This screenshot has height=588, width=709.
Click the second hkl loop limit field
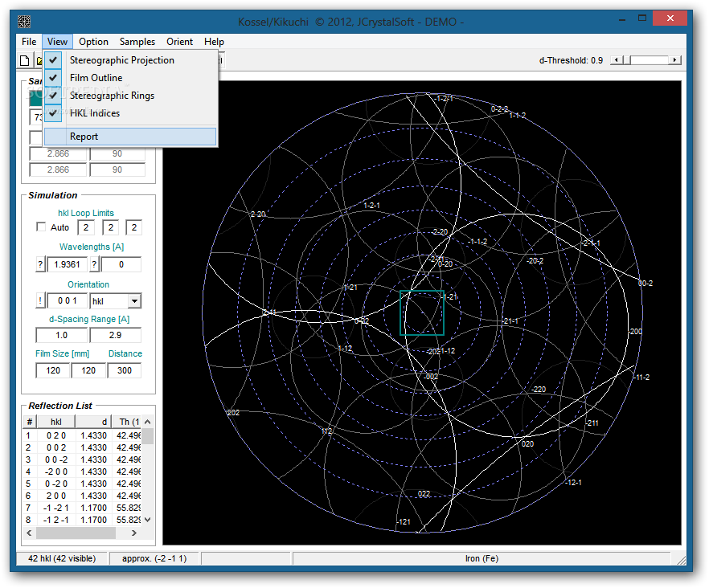pyautogui.click(x=111, y=227)
